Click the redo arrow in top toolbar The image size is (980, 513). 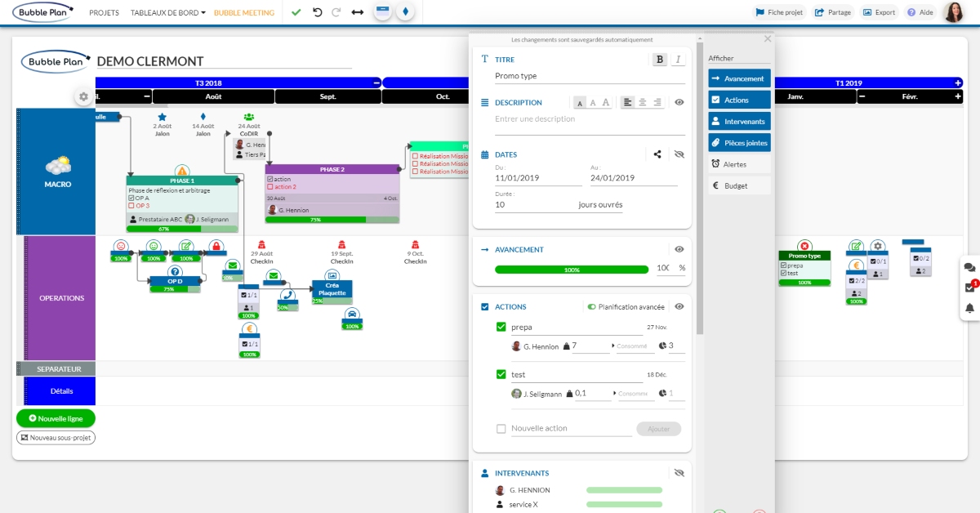click(x=336, y=12)
